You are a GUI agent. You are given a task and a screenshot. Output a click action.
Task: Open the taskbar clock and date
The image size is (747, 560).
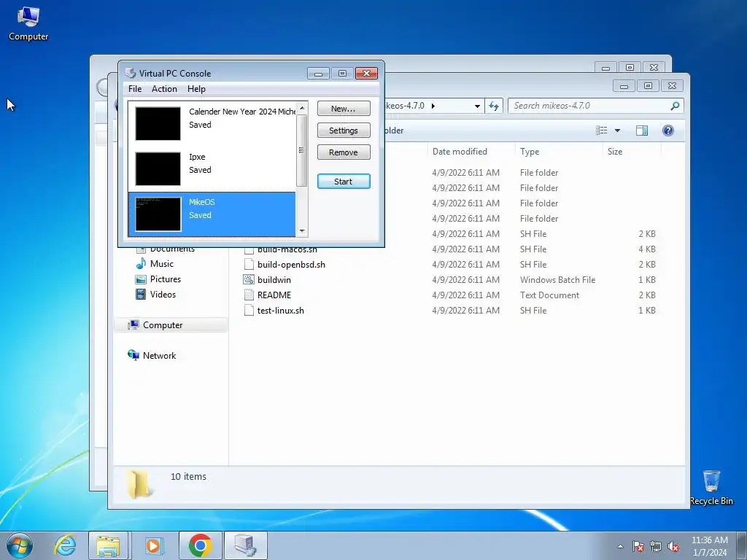pyautogui.click(x=709, y=546)
